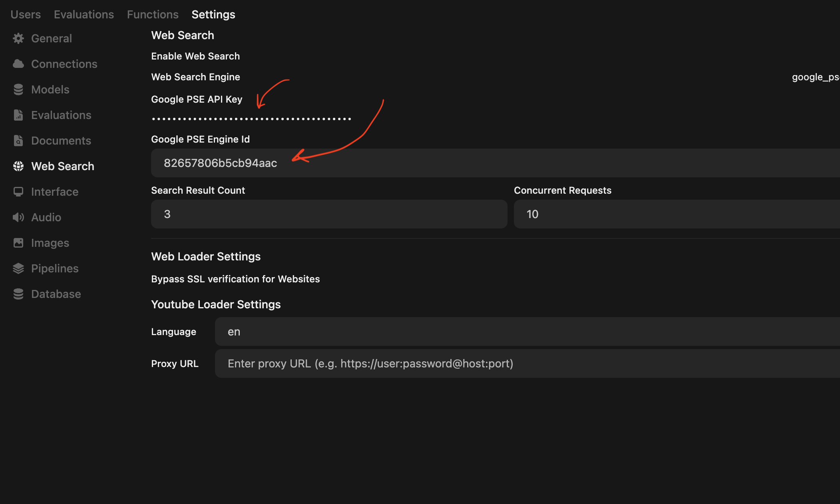Click the Proxy URL input field

click(527, 363)
